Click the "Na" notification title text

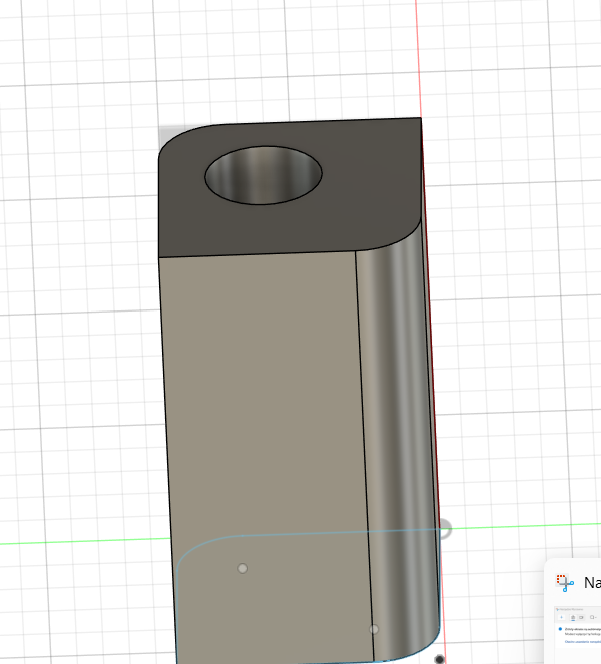(592, 583)
